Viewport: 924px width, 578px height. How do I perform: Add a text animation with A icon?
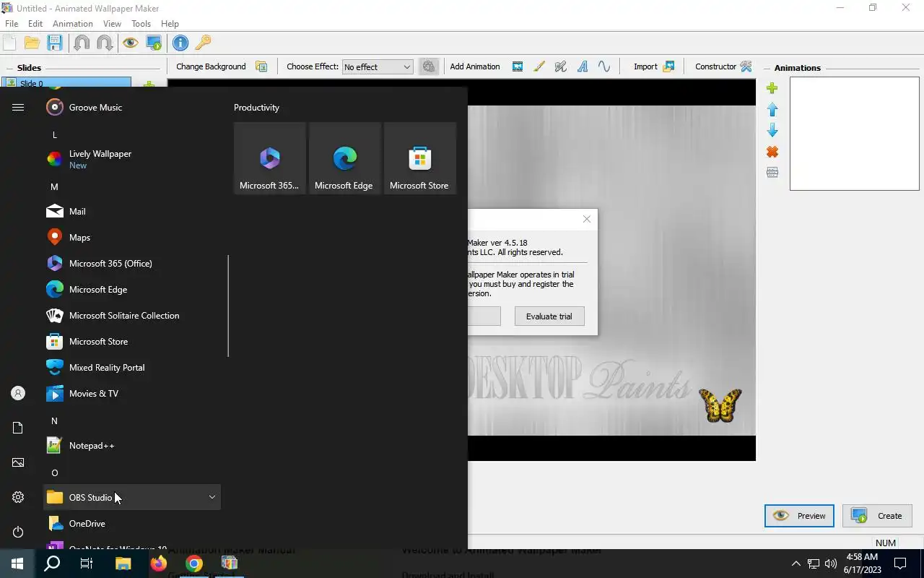coord(583,66)
